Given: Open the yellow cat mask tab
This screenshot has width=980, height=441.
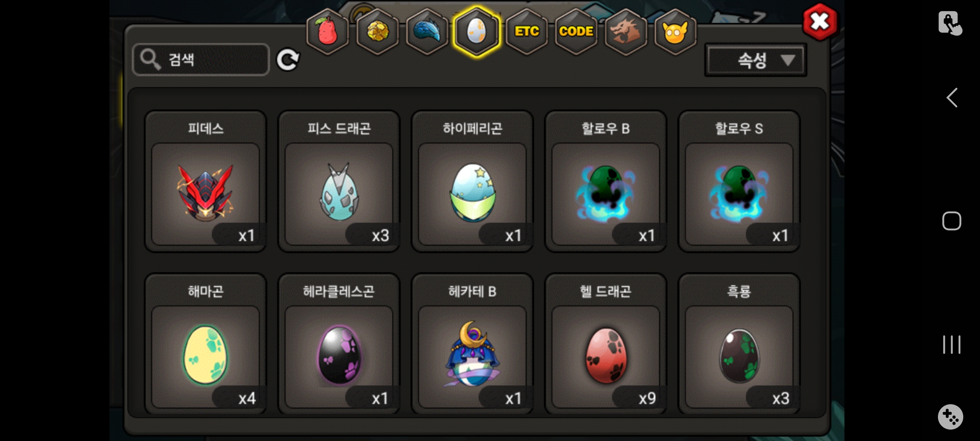Looking at the screenshot, I should 675,31.
